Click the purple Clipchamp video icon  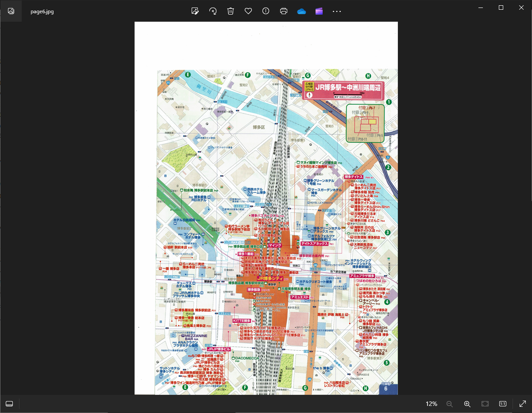pos(319,11)
